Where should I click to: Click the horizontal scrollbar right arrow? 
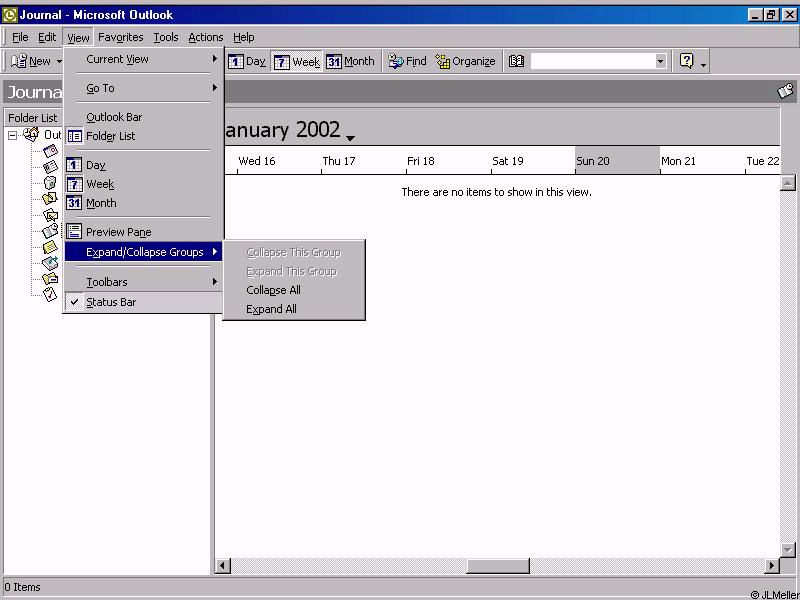(x=772, y=565)
